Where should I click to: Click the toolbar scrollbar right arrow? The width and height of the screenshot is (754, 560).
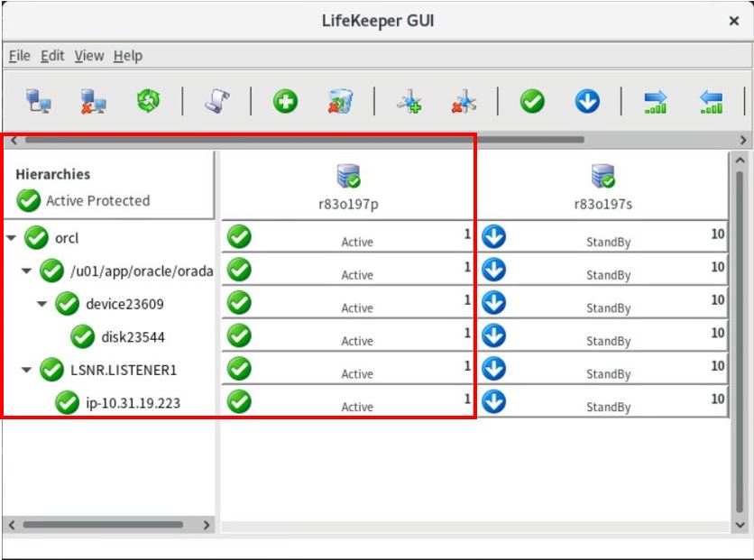pyautogui.click(x=743, y=141)
